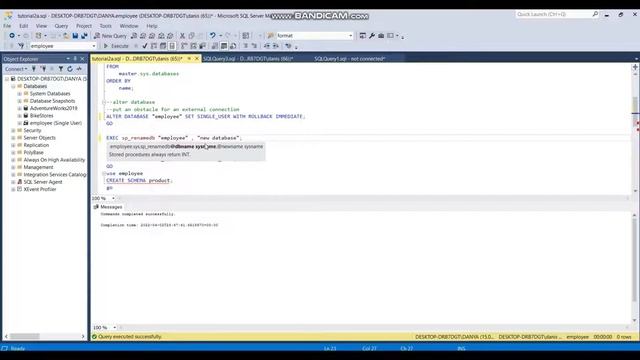Open the 'format' find combo box dropdown

(x=350, y=36)
